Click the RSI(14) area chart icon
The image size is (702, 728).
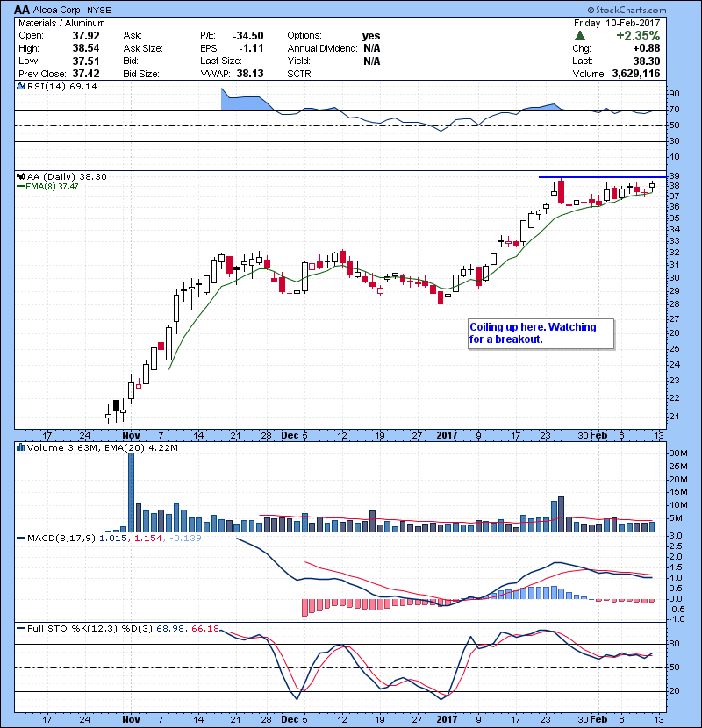[20, 86]
